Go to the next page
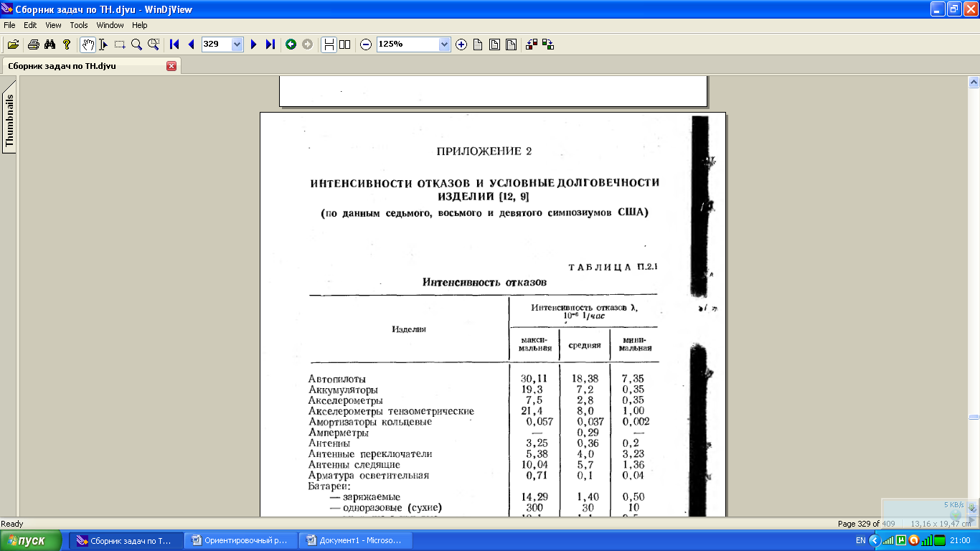 pos(253,44)
